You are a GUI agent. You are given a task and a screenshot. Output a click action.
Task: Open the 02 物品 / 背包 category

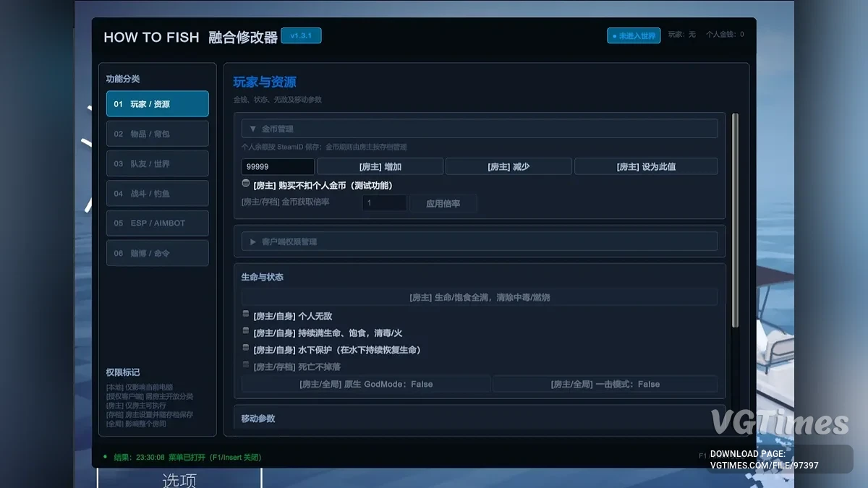tap(157, 134)
